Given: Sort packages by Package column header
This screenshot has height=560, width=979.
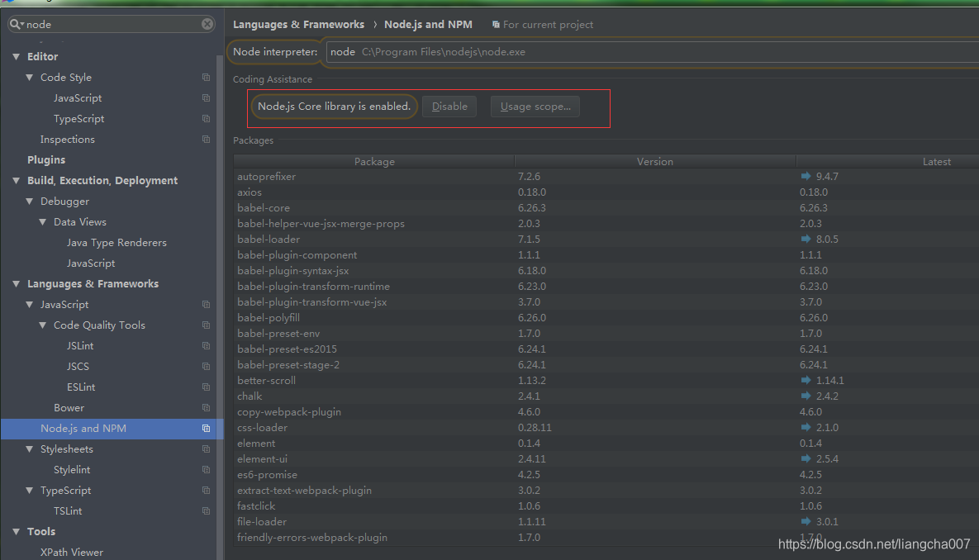Looking at the screenshot, I should 374,162.
